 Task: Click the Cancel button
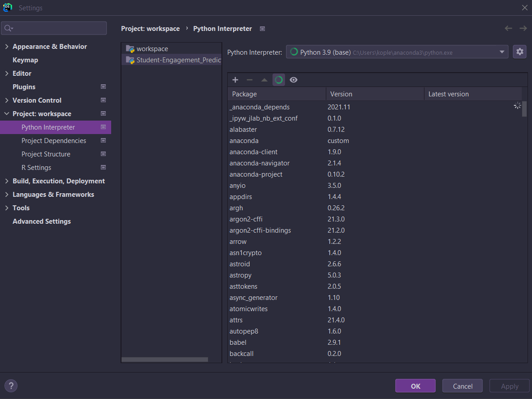pyautogui.click(x=463, y=386)
